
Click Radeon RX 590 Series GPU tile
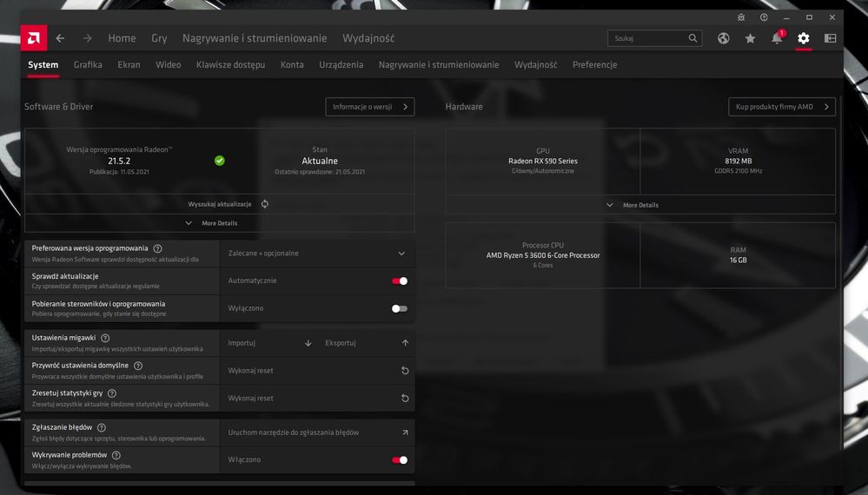click(542, 161)
